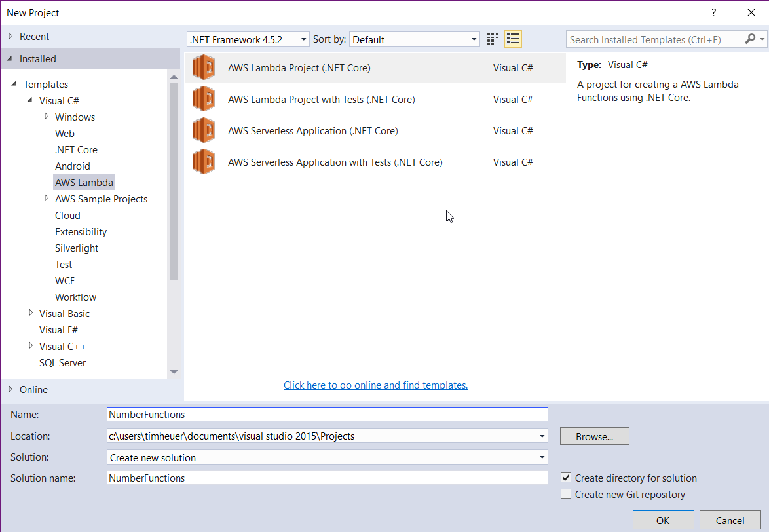Expand the Visual Basic node
The image size is (769, 532).
(x=30, y=313)
